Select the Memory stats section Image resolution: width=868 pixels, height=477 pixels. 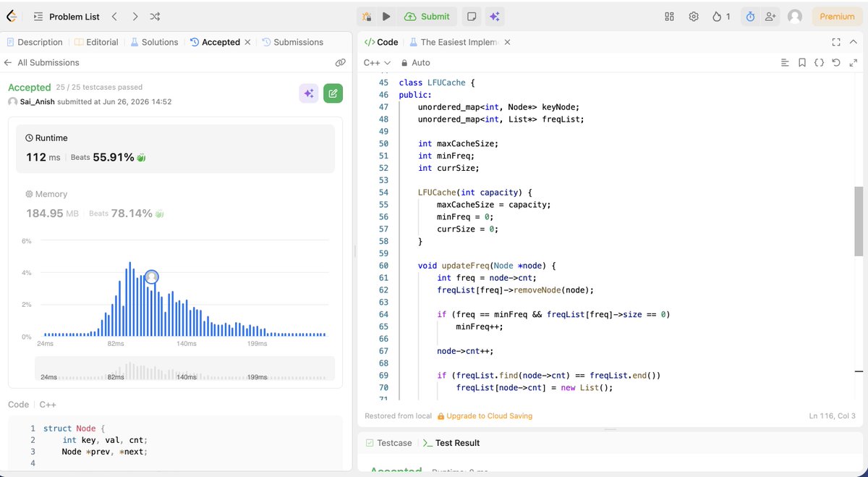click(176, 205)
